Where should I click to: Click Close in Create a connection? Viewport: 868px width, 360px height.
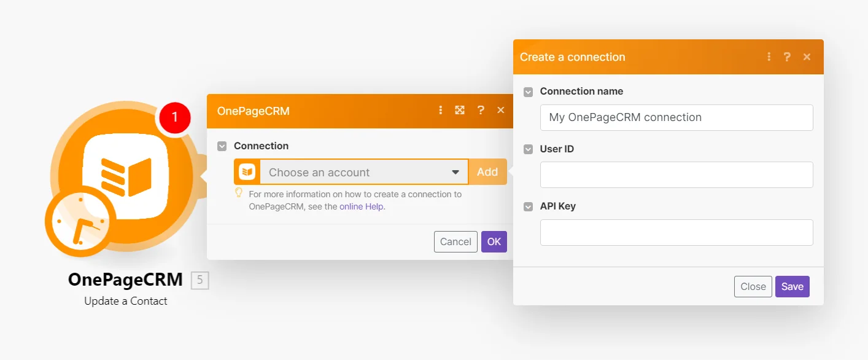pos(753,287)
